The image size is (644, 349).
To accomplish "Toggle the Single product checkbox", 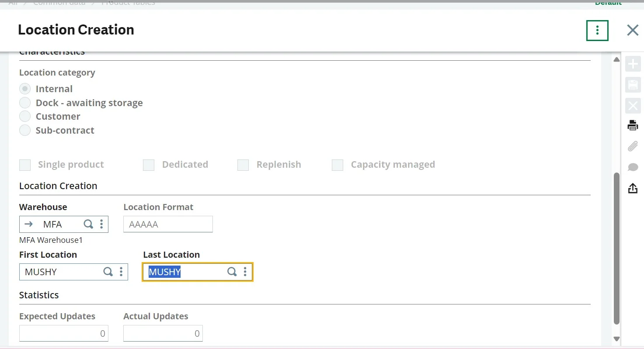I will click(x=25, y=165).
